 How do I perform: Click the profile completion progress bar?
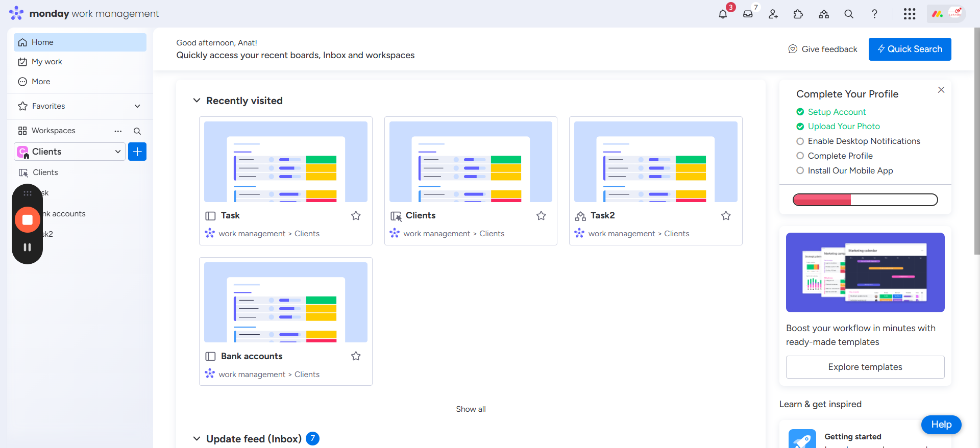(865, 200)
